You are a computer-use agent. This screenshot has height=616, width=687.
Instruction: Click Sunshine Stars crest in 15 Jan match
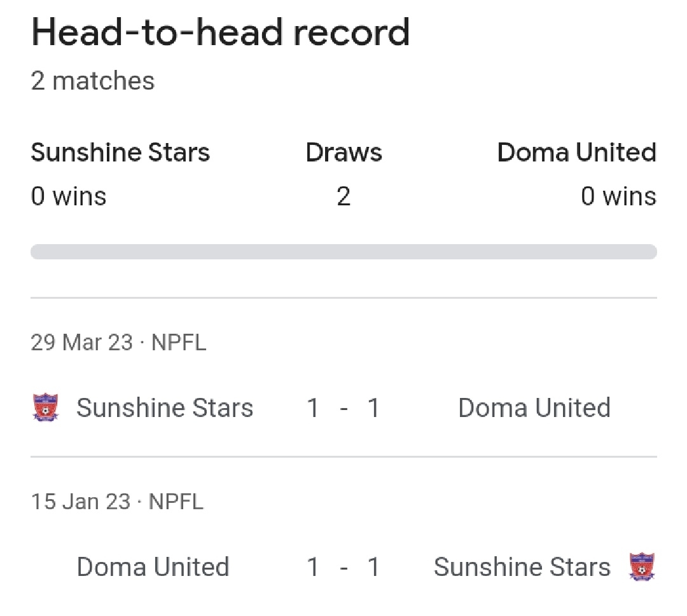click(x=642, y=566)
